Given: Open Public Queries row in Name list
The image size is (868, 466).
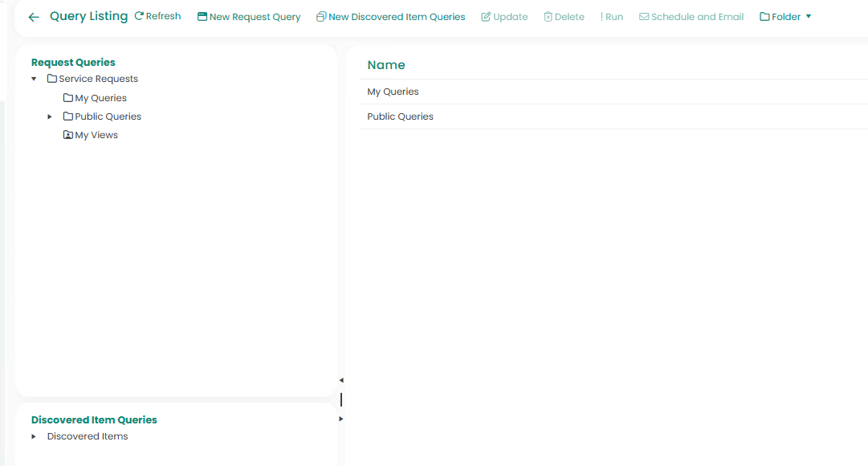Looking at the screenshot, I should pyautogui.click(x=400, y=117).
